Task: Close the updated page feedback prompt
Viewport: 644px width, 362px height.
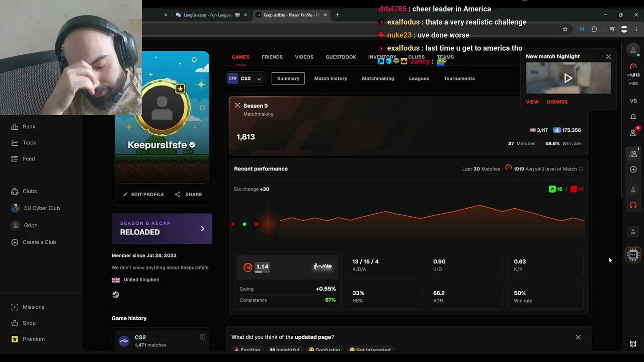Action: click(578, 337)
